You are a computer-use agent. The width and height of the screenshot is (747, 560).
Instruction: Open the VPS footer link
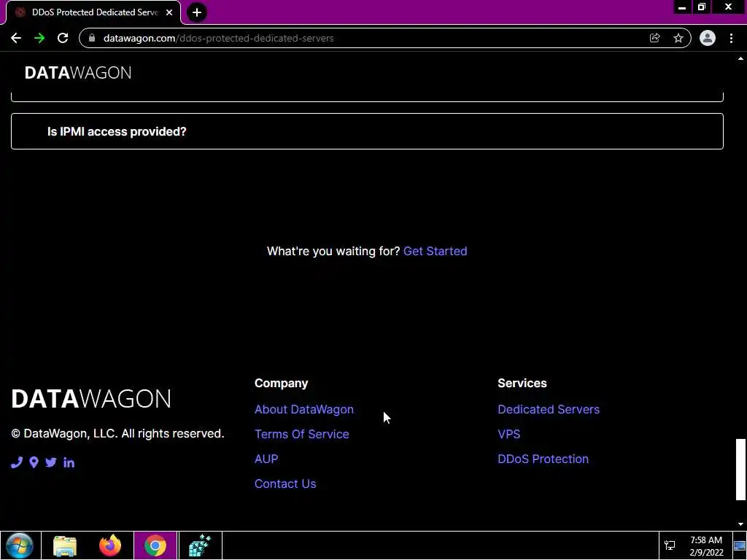coord(508,435)
